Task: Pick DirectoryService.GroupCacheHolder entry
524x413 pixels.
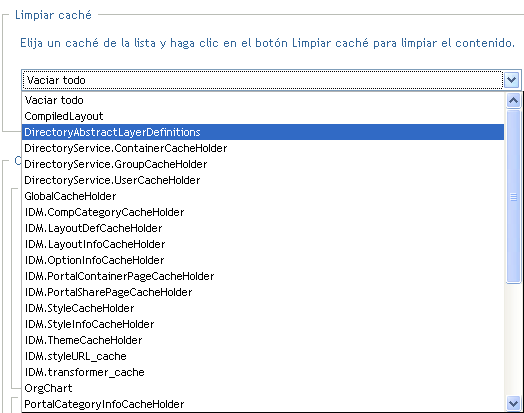Action: click(263, 164)
